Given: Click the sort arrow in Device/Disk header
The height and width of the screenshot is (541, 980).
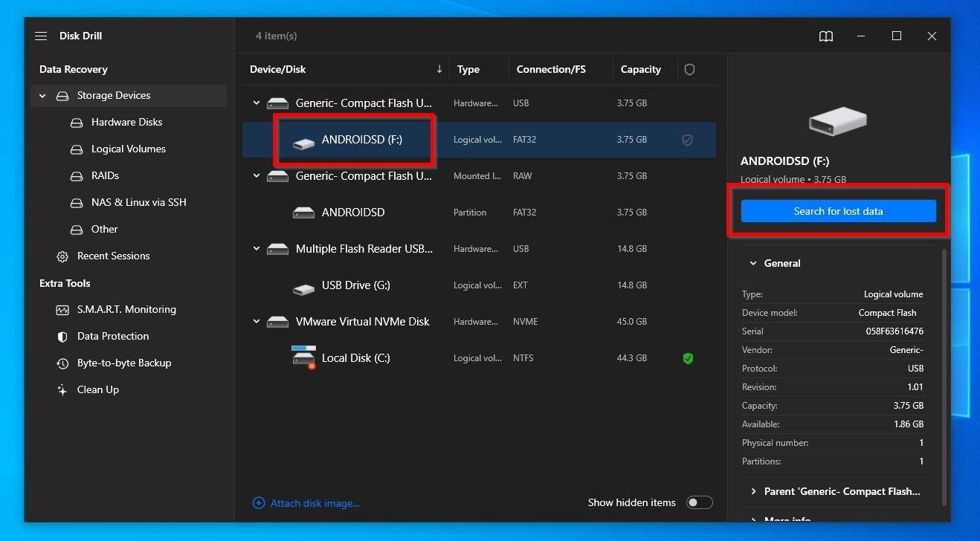Looking at the screenshot, I should pos(439,68).
